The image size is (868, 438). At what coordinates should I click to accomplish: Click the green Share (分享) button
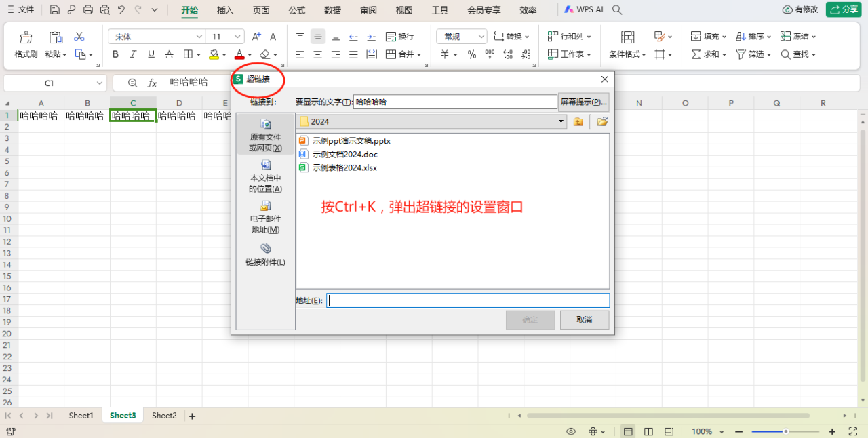(x=843, y=9)
